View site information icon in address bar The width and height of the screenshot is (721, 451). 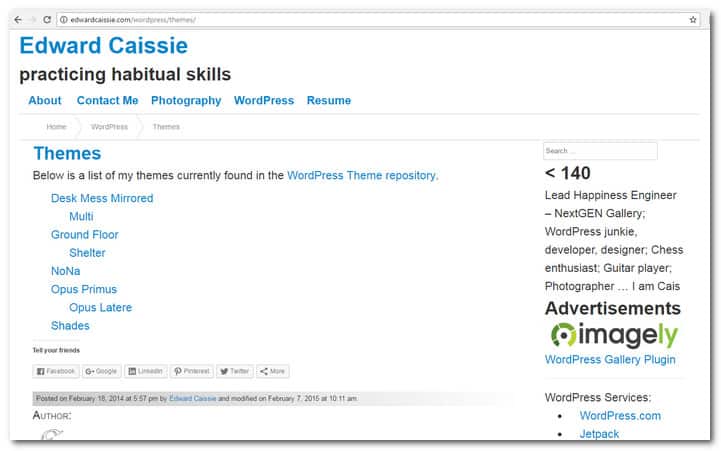tap(62, 19)
